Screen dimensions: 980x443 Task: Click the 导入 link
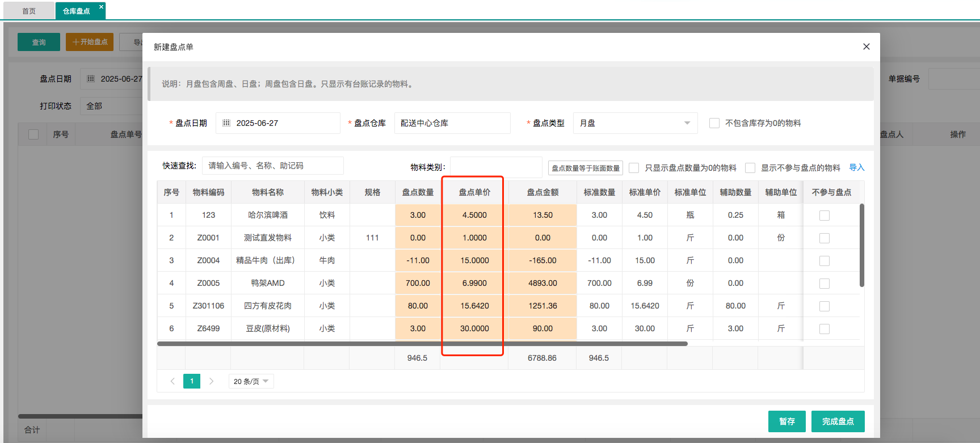856,167
